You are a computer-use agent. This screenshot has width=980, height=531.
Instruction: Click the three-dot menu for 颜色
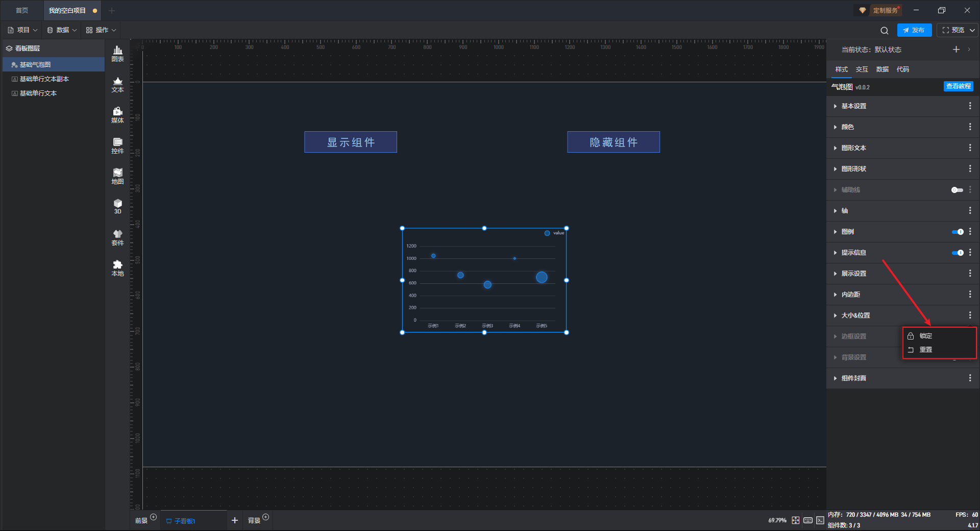(x=970, y=127)
